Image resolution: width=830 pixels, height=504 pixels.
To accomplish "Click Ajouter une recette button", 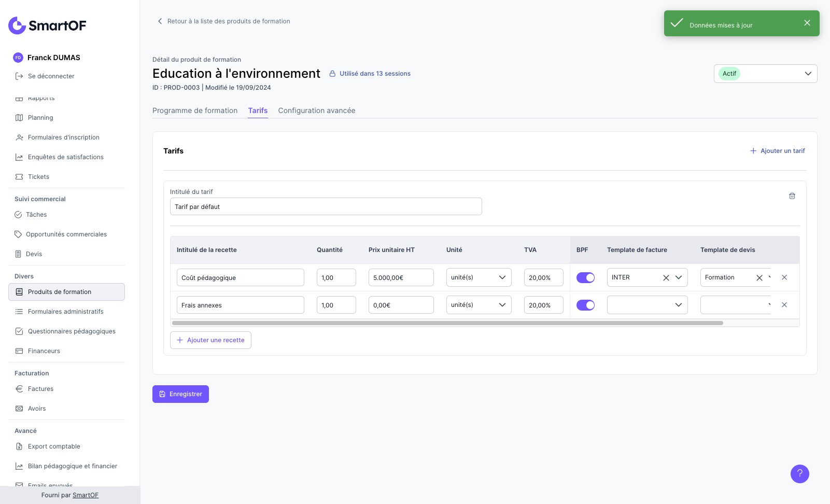I will [x=210, y=340].
